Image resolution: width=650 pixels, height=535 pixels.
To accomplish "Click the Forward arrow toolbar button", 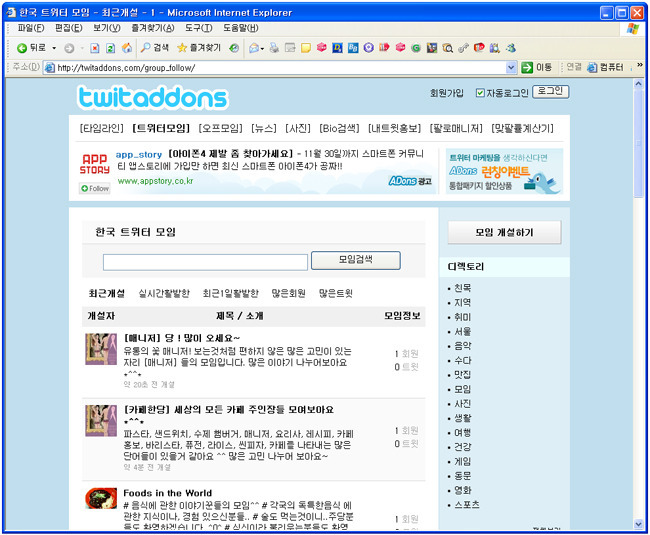I will coord(69,48).
